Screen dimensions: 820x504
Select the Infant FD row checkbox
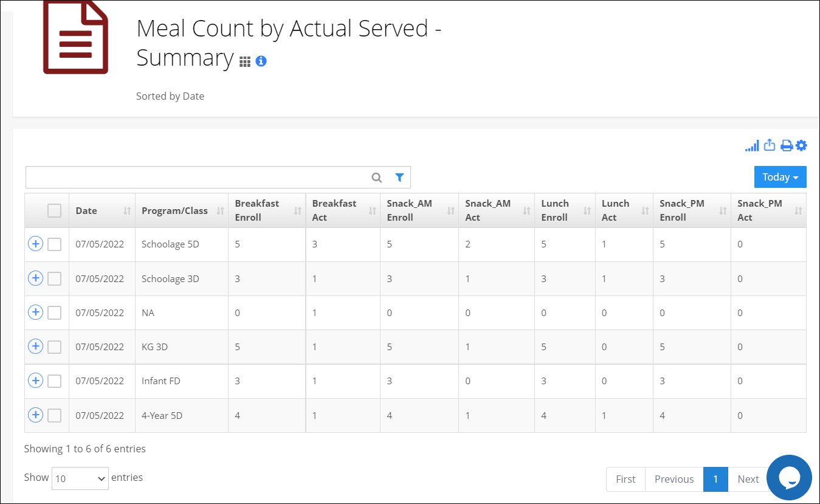pyautogui.click(x=55, y=381)
